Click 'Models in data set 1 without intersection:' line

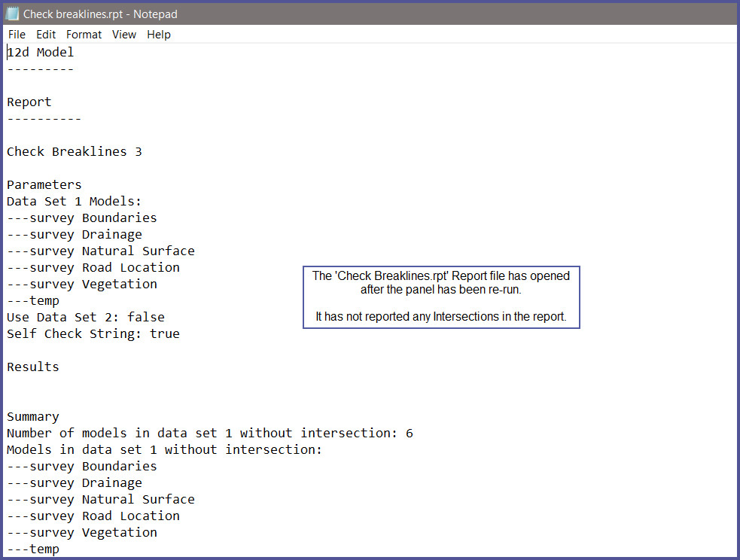(x=164, y=449)
